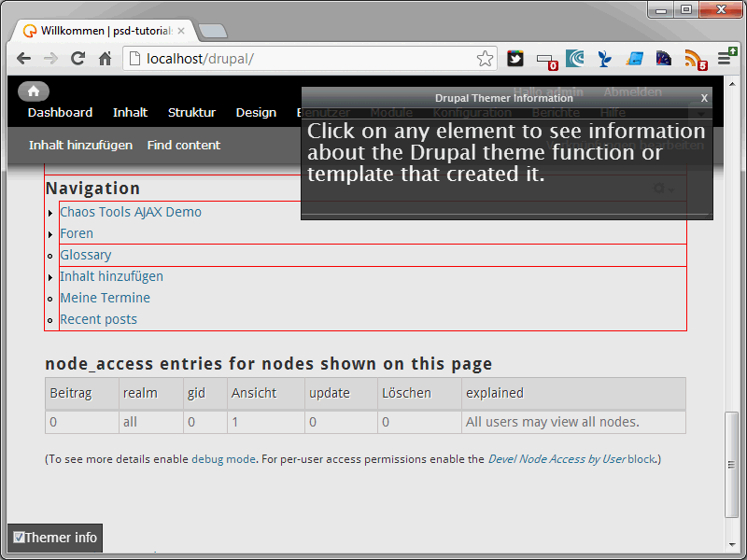This screenshot has width=747, height=560.
Task: Open the Dashboard admin menu
Action: (60, 112)
